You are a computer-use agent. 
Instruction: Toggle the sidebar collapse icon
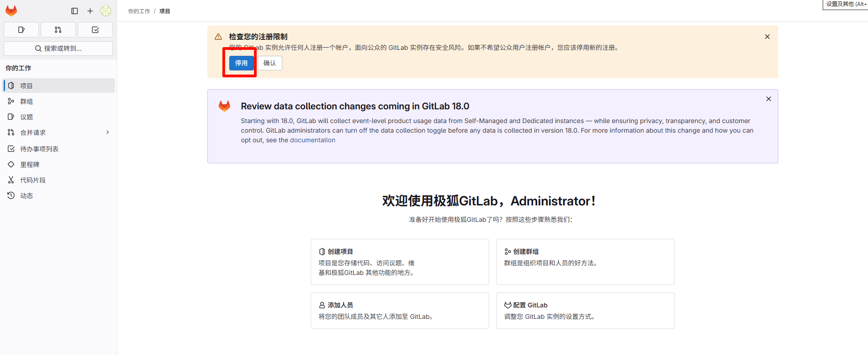[x=75, y=11]
